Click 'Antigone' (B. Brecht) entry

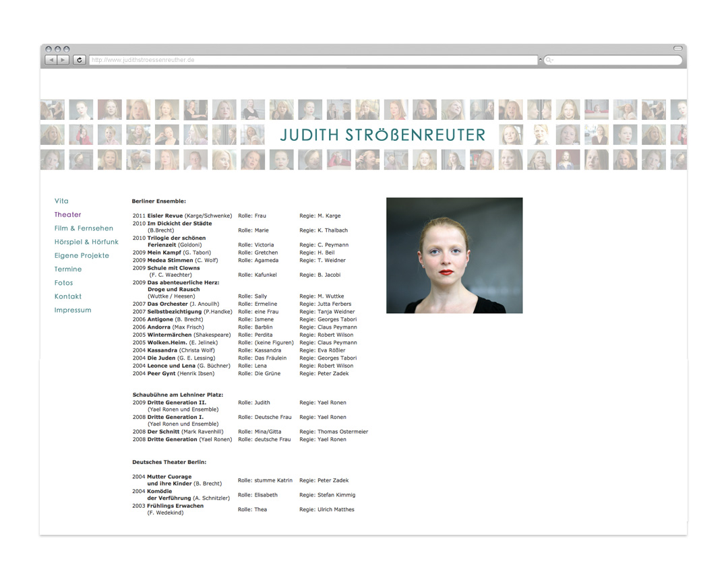[x=168, y=319]
